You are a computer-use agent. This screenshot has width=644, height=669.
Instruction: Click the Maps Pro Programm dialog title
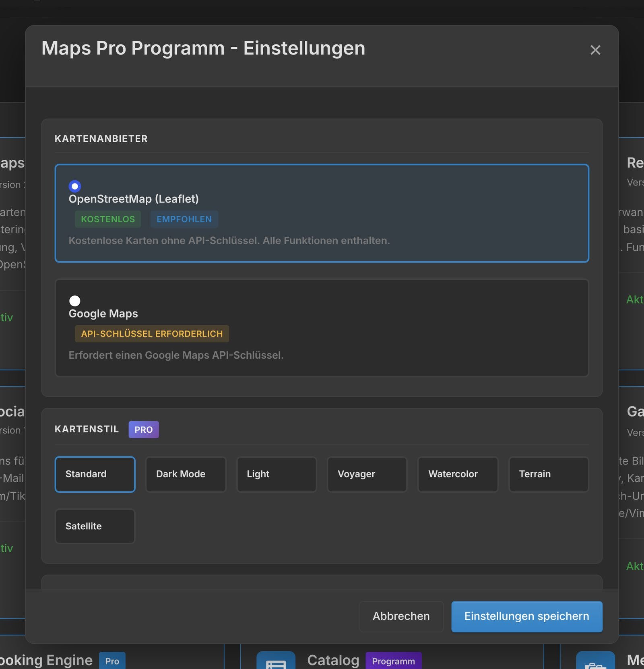coord(203,48)
